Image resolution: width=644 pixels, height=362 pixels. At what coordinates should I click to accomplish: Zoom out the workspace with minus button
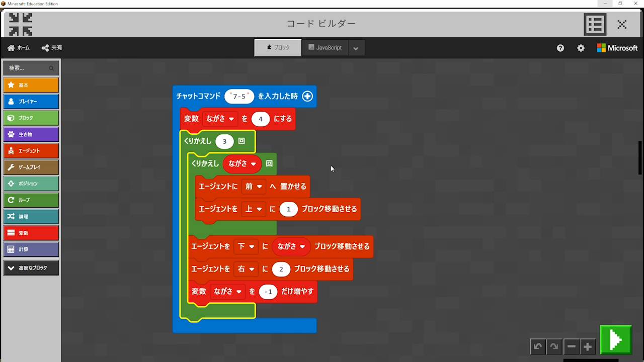[571, 346]
